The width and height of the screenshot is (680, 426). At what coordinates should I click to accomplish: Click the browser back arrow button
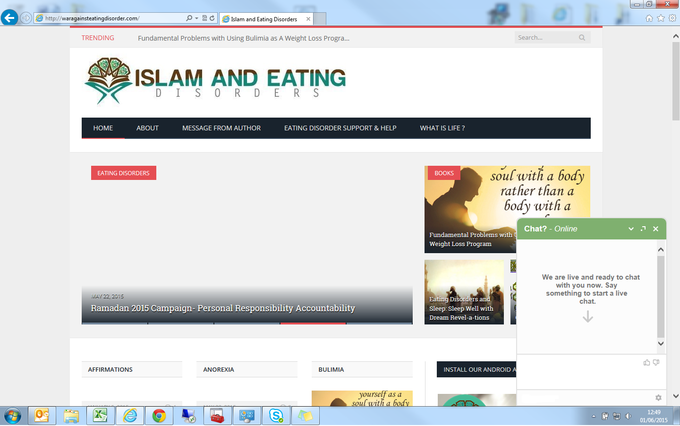tap(9, 18)
